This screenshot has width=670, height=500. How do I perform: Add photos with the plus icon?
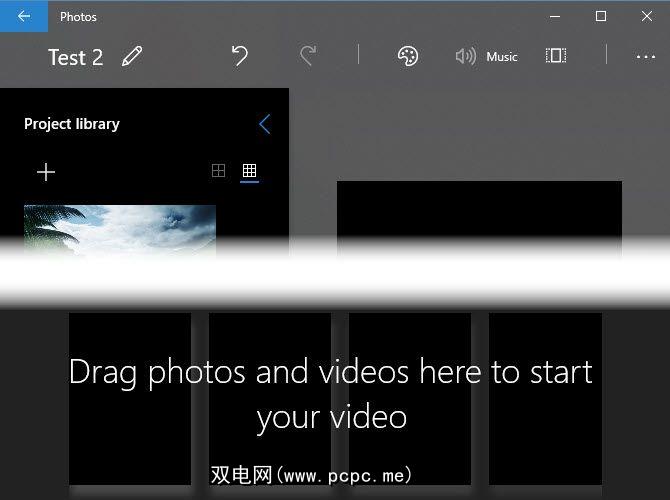[46, 172]
